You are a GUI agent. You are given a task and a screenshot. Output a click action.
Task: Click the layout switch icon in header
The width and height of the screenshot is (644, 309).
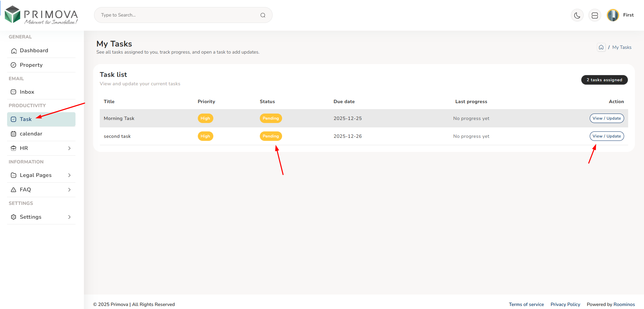pos(594,16)
